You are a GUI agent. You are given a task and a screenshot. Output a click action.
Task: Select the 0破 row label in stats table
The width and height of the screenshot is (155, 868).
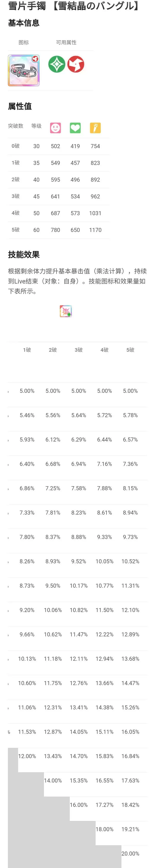(15, 146)
